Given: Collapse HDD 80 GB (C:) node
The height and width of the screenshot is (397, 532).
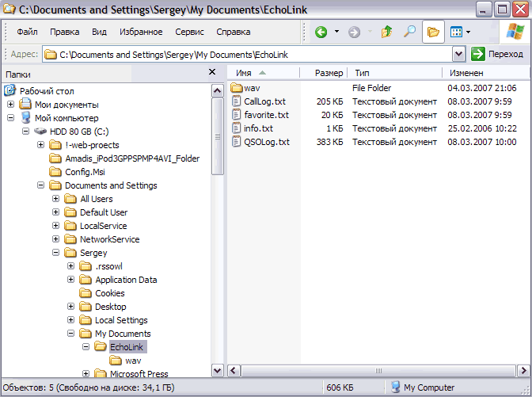Looking at the screenshot, I should click(x=25, y=132).
